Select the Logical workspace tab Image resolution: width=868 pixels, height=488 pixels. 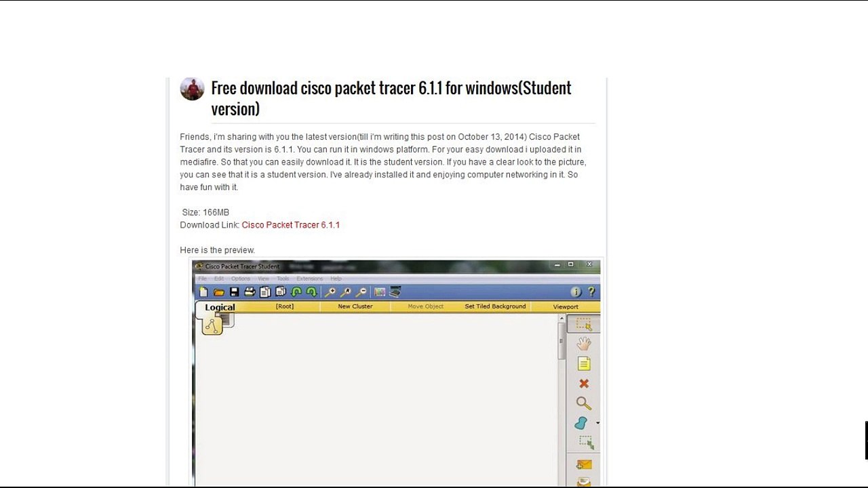pyautogui.click(x=220, y=307)
